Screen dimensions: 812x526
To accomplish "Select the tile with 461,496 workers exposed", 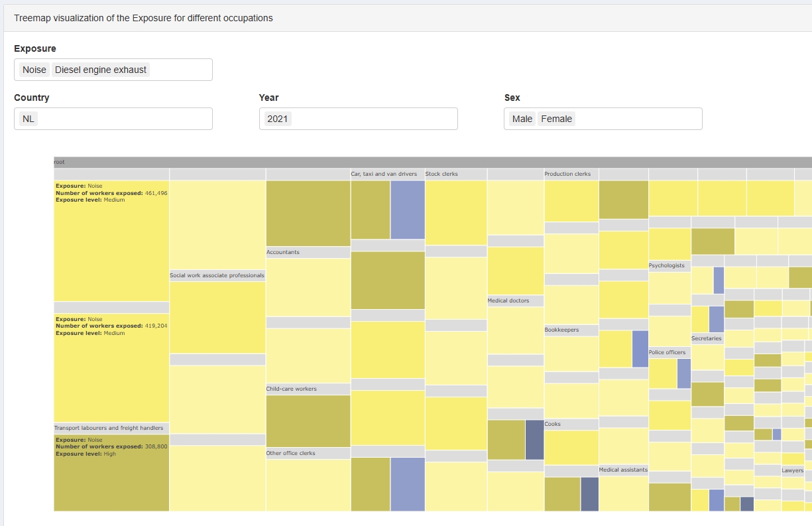I will pos(111,241).
